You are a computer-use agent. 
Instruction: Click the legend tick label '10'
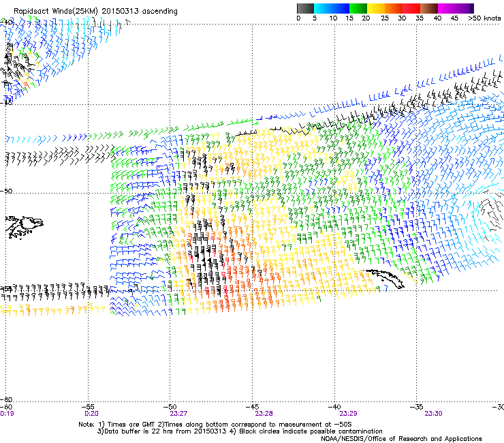333,18
